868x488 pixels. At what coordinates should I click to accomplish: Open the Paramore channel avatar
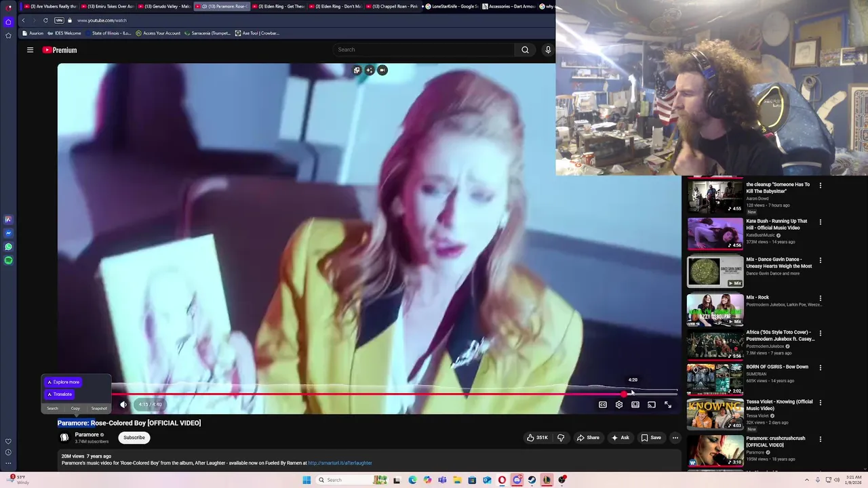tap(64, 438)
